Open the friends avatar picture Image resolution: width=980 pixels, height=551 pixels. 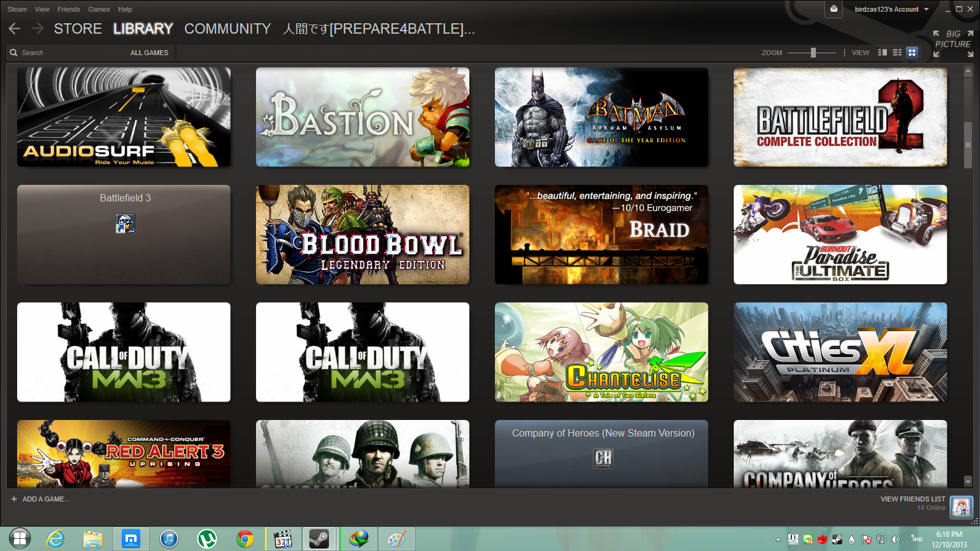961,507
